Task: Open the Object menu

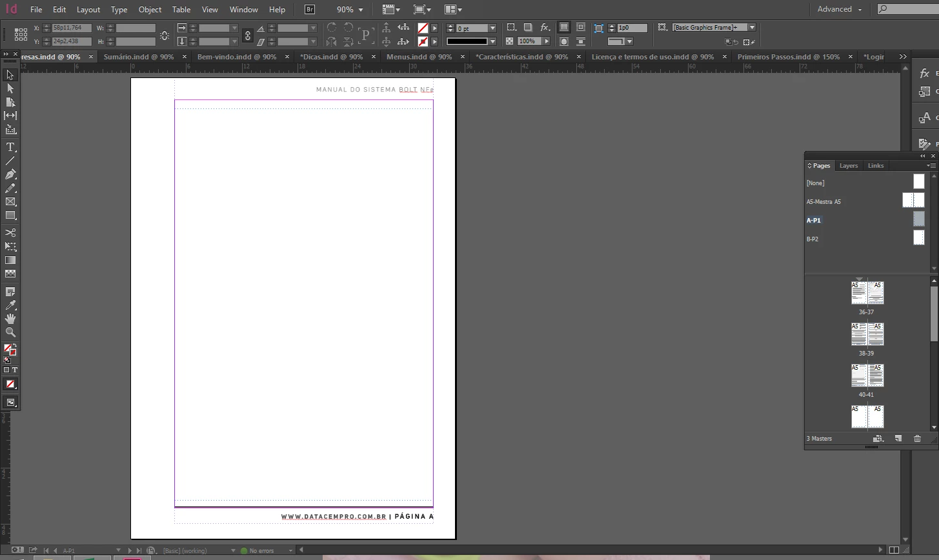Action: 150,9
